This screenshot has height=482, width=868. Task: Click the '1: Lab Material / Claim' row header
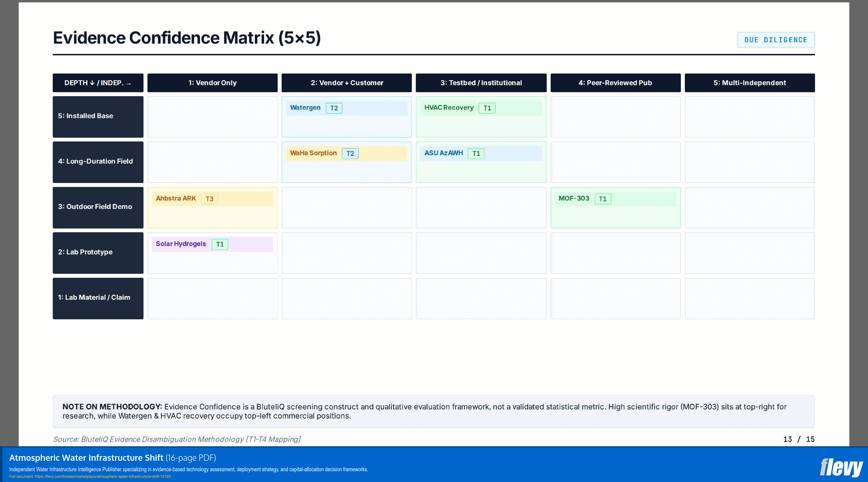point(98,299)
